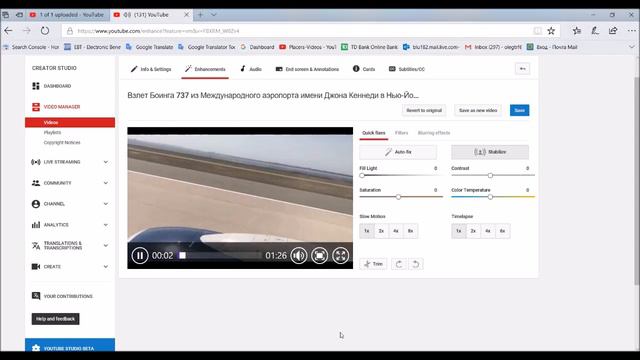The height and width of the screenshot is (360, 640).
Task: Open End screen & Annotations tab
Action: [x=307, y=69]
